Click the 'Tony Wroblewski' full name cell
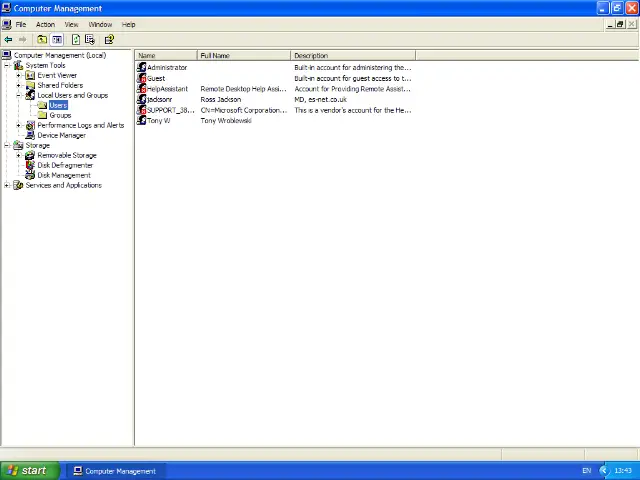This screenshot has width=640, height=480. click(x=226, y=120)
